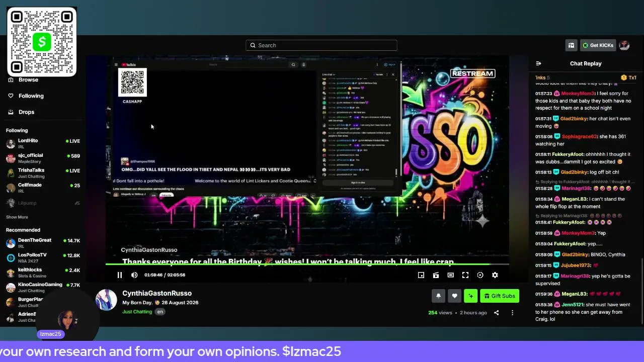Open LosPollosTV recommended channel
Screen dimensions: 644x362
tap(43, 257)
